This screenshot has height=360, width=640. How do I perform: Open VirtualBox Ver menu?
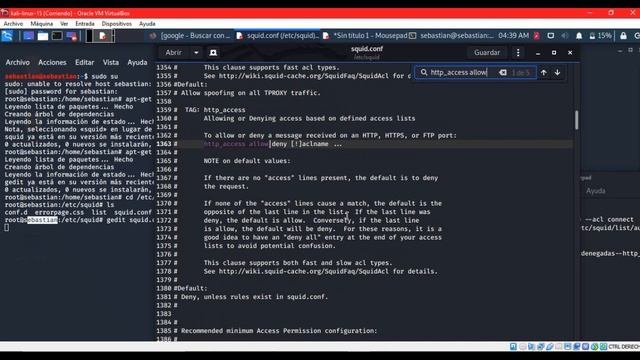[64, 24]
